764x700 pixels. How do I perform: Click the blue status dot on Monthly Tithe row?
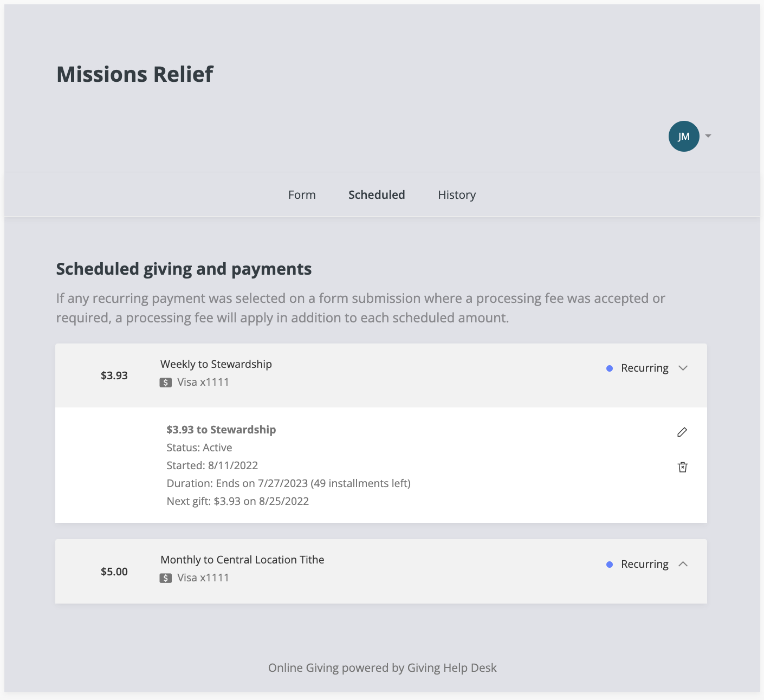pyautogui.click(x=610, y=565)
